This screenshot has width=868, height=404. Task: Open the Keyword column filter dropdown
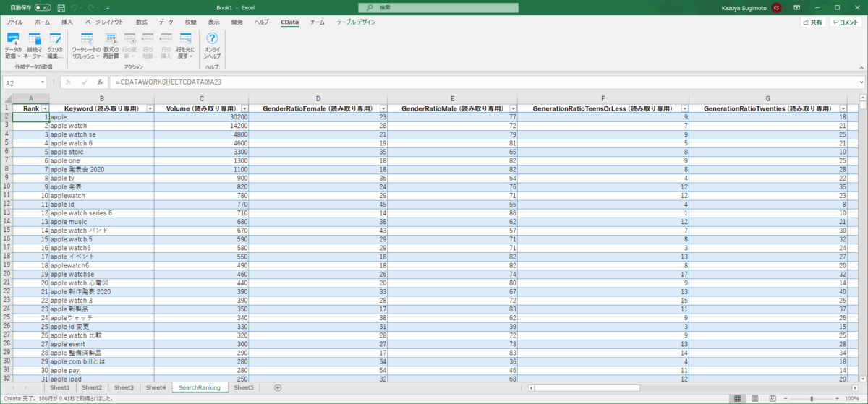point(150,108)
